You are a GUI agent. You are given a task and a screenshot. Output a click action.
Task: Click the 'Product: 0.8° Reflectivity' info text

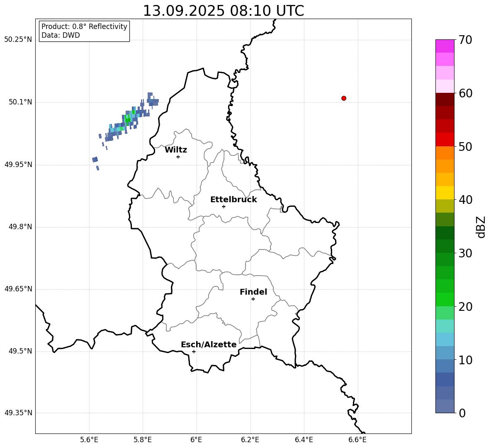click(84, 26)
